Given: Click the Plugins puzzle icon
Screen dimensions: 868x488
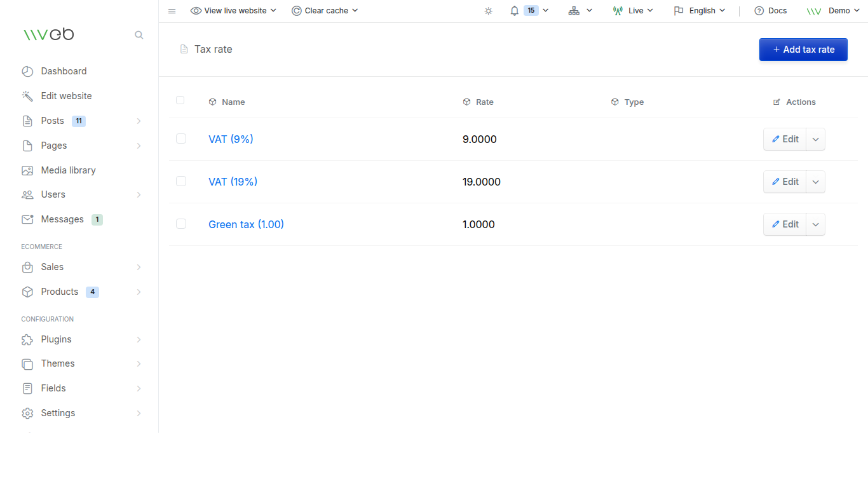Looking at the screenshot, I should [x=27, y=339].
